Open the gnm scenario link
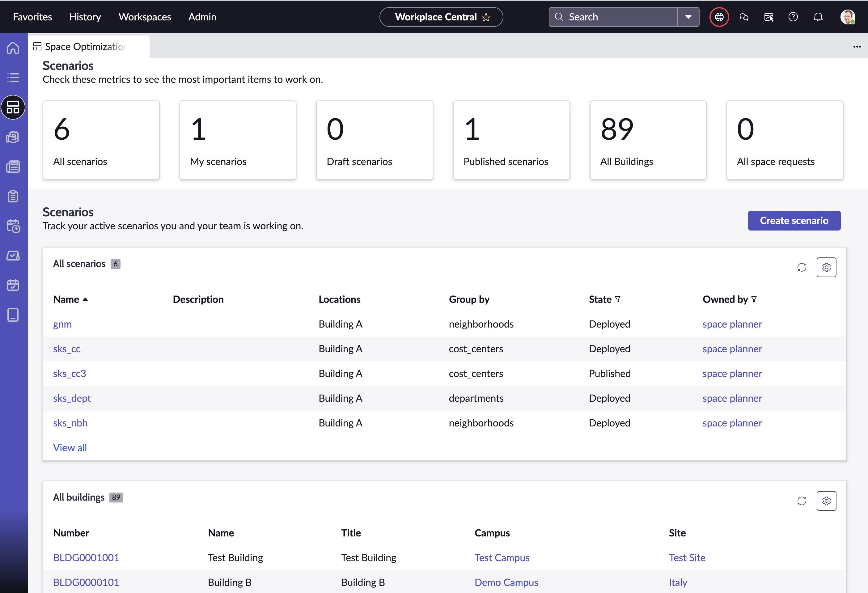Screen dimensions: 868x593 (62, 324)
